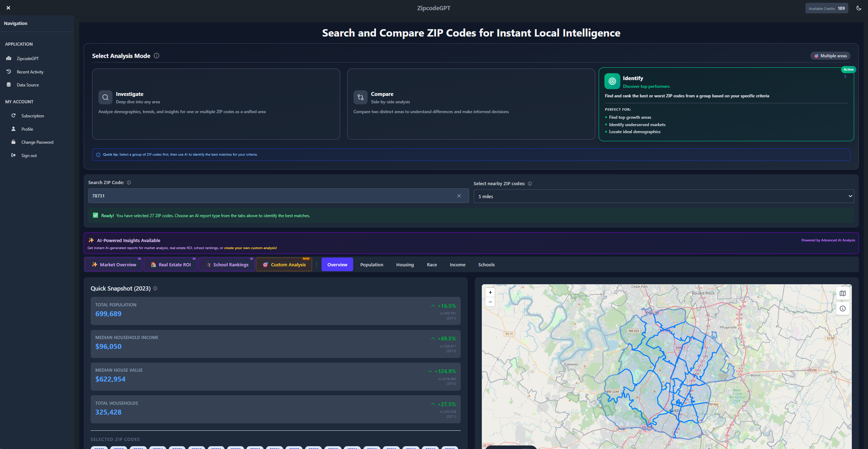868x449 pixels.
Task: Open the Real Estate ROI tab
Action: 170,265
